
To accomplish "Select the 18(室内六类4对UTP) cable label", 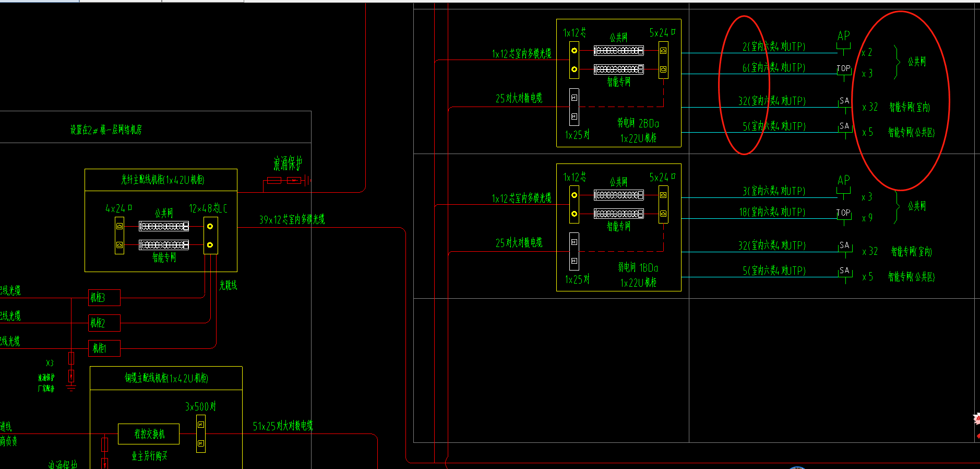I will [x=772, y=212].
